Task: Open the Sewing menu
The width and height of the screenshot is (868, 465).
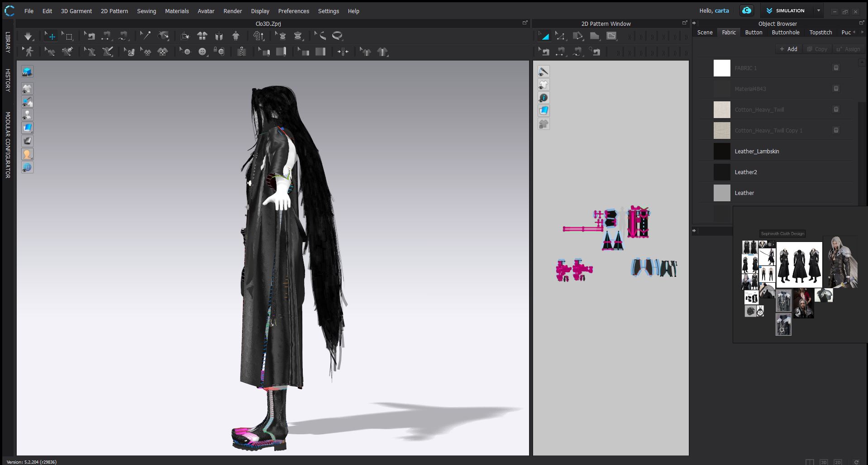Action: [x=147, y=11]
